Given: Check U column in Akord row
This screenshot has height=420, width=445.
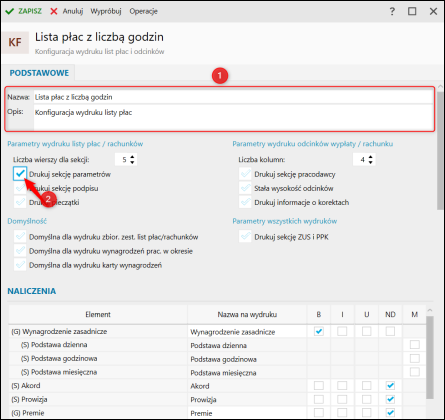Looking at the screenshot, I should (366, 386).
